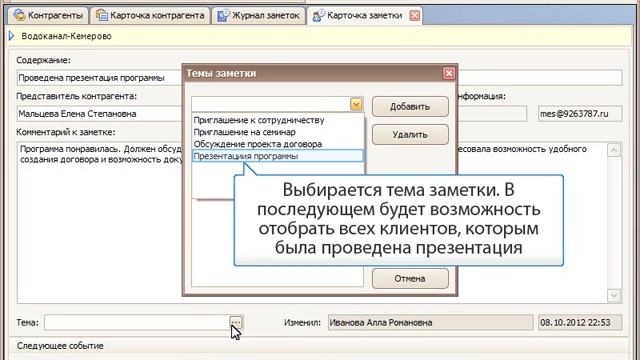Image resolution: width=640 pixels, height=360 pixels.
Task: Close the Карточка заметки tab
Action: tap(414, 16)
